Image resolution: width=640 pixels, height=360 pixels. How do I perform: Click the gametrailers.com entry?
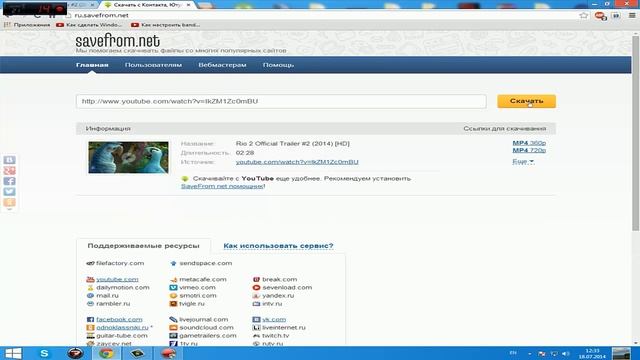pos(203,336)
